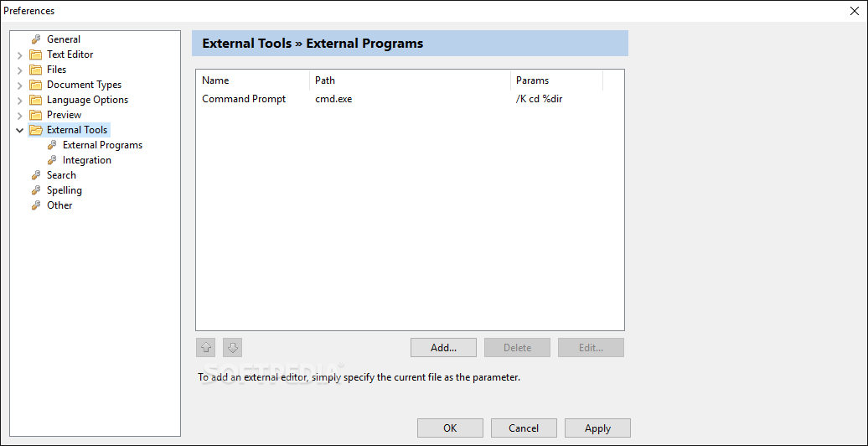The height and width of the screenshot is (446, 868).
Task: Select the Files category
Action: coord(56,70)
